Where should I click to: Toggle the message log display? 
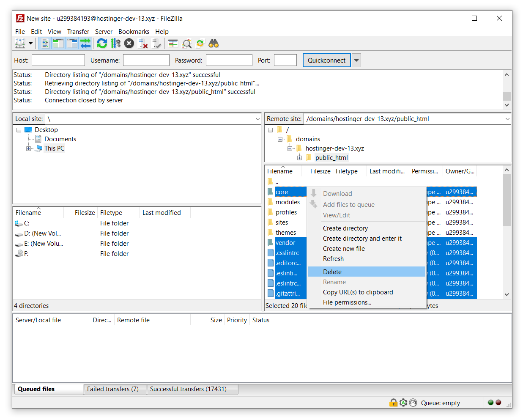[45, 43]
